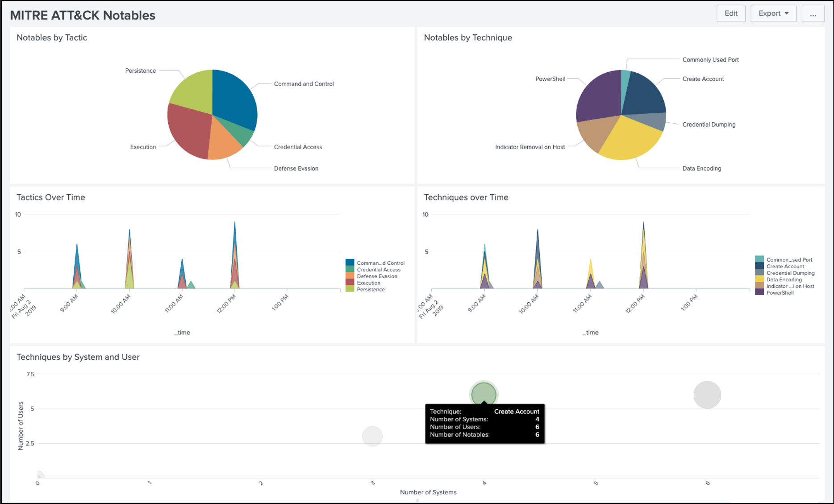Click the grey bubble at three systems
The width and height of the screenshot is (834, 504).
[372, 436]
